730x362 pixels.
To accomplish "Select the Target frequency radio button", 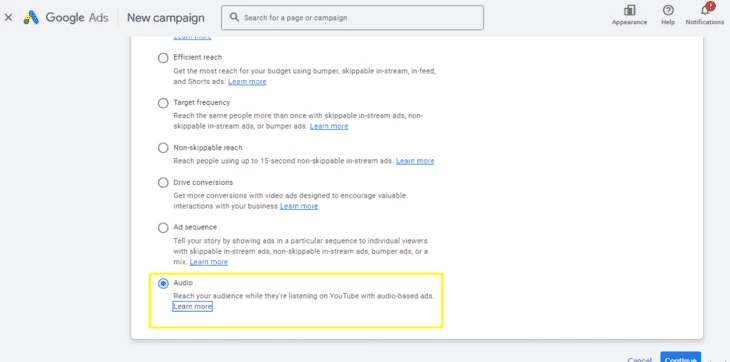I will [163, 103].
